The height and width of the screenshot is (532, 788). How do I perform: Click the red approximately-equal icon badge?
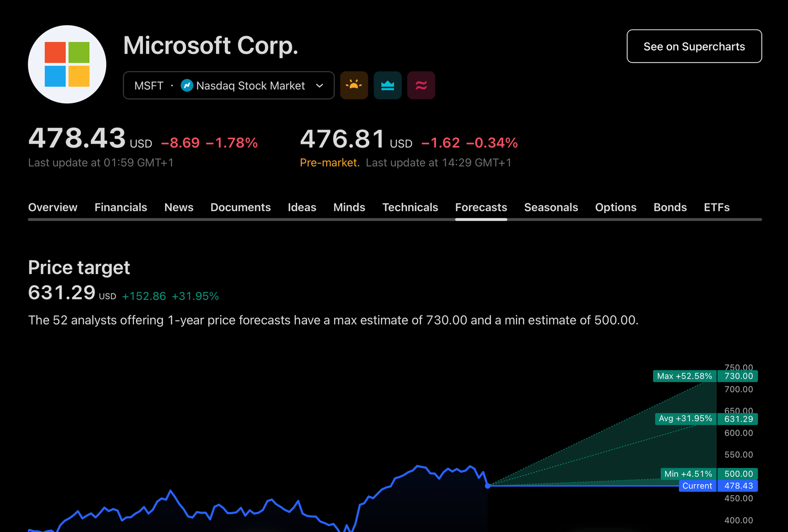click(x=421, y=85)
